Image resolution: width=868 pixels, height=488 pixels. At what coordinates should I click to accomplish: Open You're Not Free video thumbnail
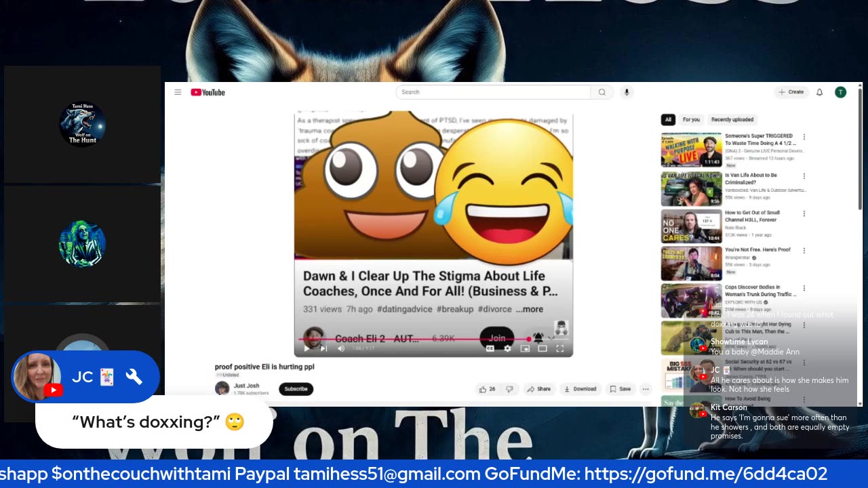(691, 263)
